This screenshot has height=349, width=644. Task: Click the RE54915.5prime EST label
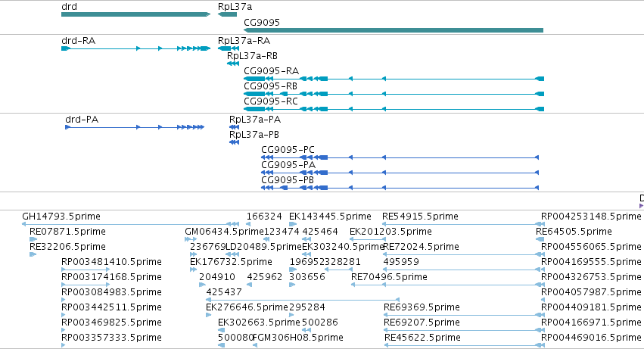(x=420, y=217)
